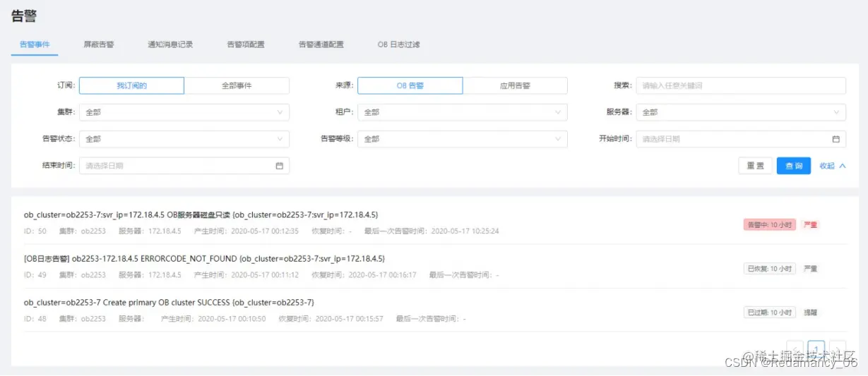Click the 开始时间 date field
The height and width of the screenshot is (376, 868).
click(741, 139)
